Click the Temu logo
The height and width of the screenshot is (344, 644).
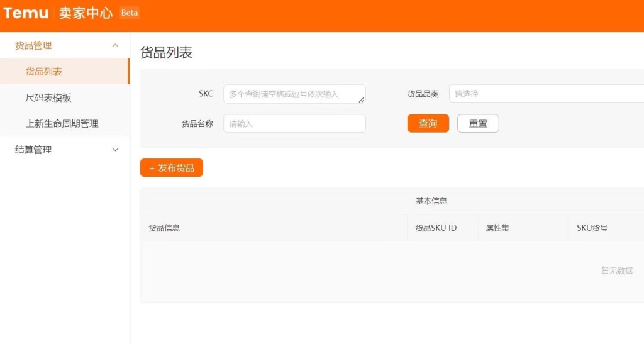click(26, 13)
